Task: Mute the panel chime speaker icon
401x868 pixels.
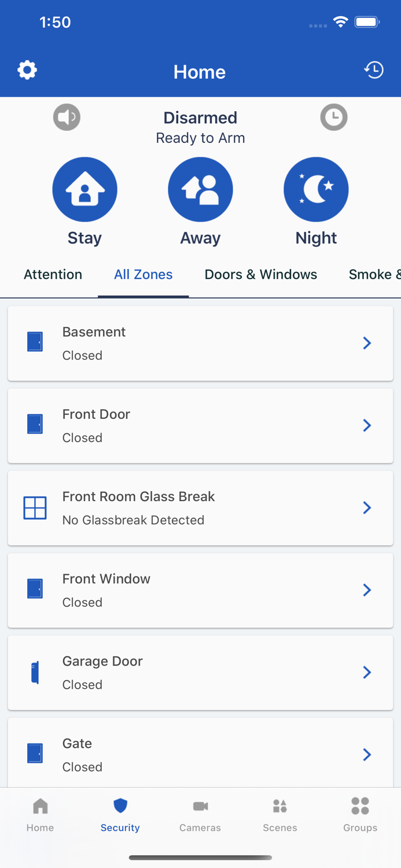Action: click(66, 117)
